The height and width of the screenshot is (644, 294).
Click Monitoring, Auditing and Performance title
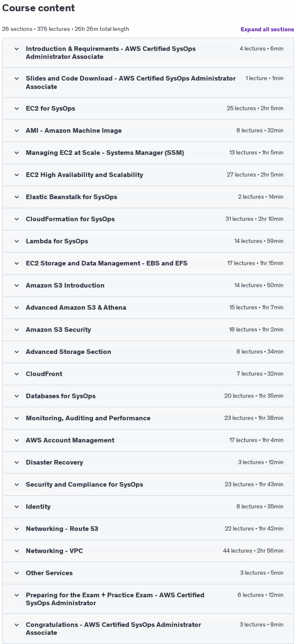[88, 418]
